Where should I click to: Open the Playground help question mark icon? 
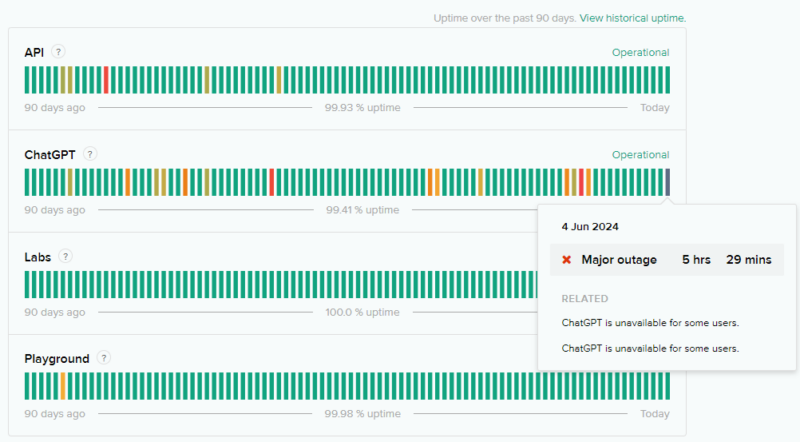[x=104, y=358]
